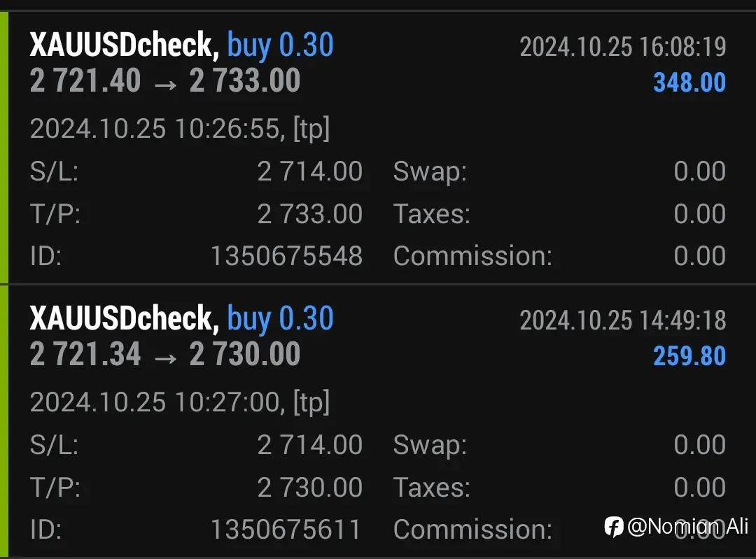756x559 pixels.
Task: Click the 2 721.40 → 2 733.00 price line
Action: (x=165, y=80)
